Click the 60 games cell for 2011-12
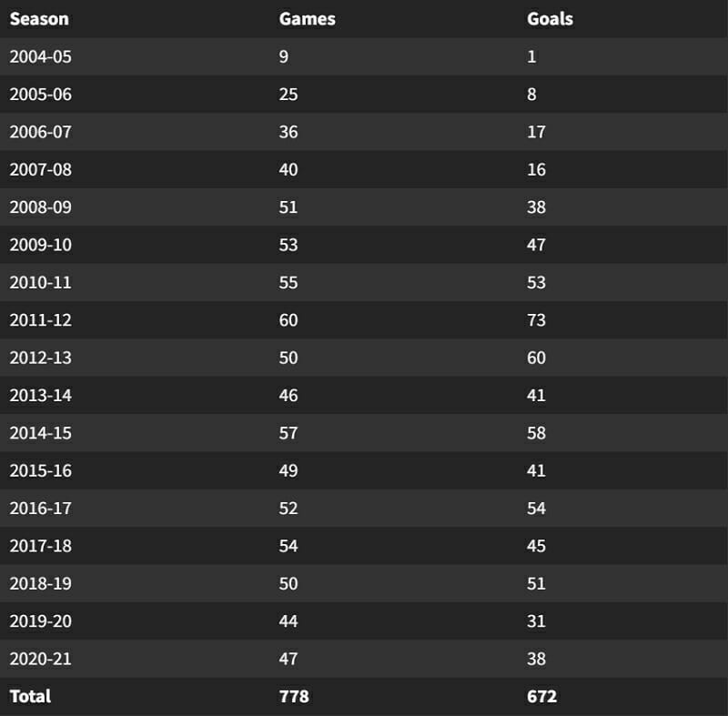This screenshot has height=716, width=728. point(288,320)
